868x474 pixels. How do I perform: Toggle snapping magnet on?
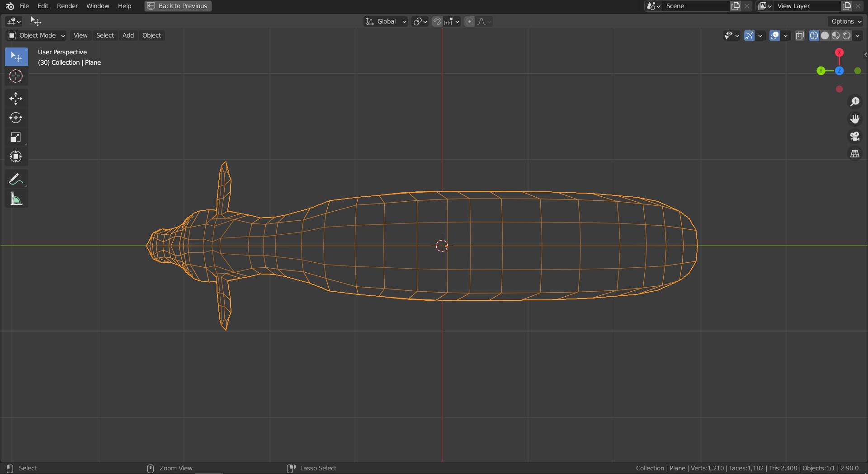(x=437, y=22)
